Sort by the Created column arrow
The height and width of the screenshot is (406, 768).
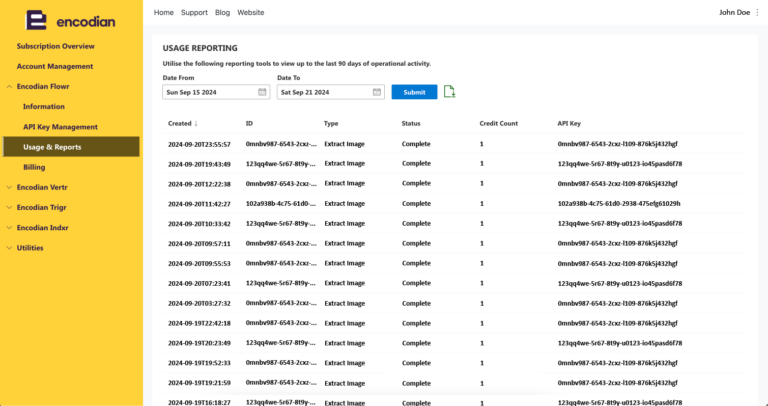pos(196,124)
